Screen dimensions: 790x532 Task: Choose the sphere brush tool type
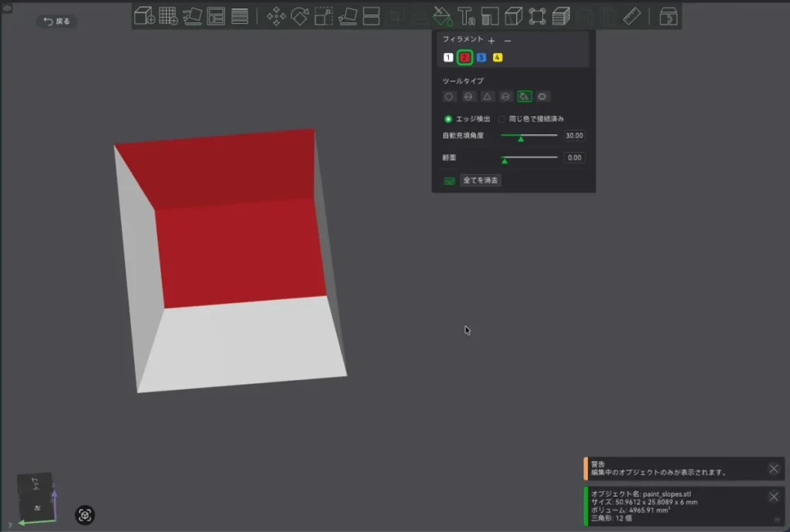point(468,96)
